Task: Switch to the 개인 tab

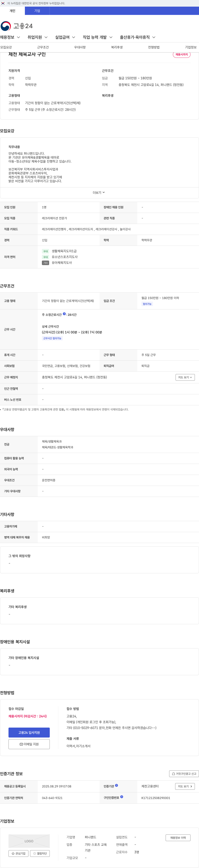Action: click(x=12, y=11)
